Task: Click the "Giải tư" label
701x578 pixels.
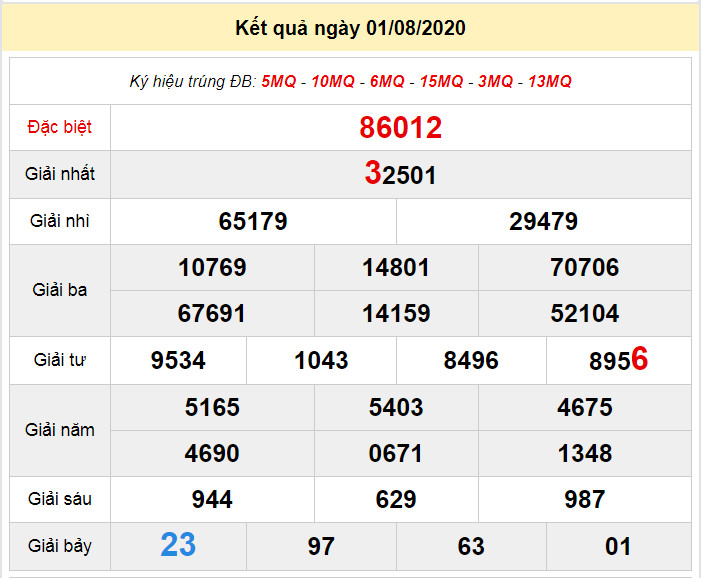Action: pyautogui.click(x=59, y=359)
